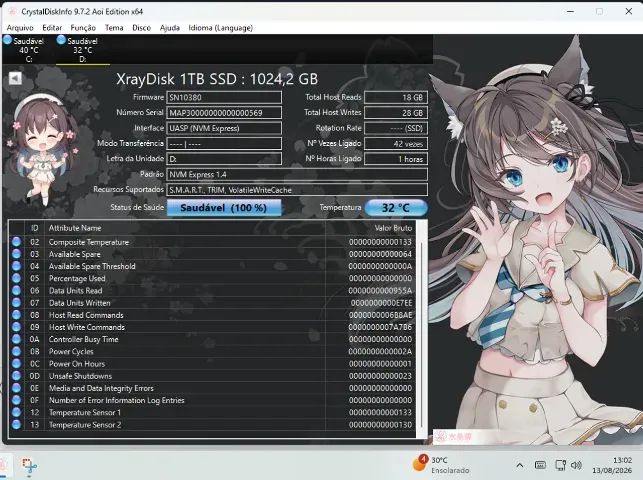Click the ID column header

click(34, 228)
